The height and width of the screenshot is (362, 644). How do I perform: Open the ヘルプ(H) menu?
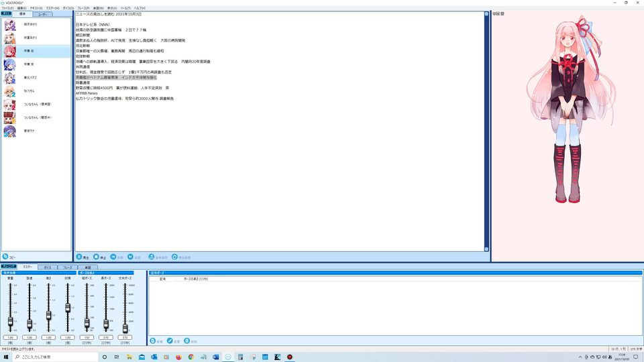(140, 8)
